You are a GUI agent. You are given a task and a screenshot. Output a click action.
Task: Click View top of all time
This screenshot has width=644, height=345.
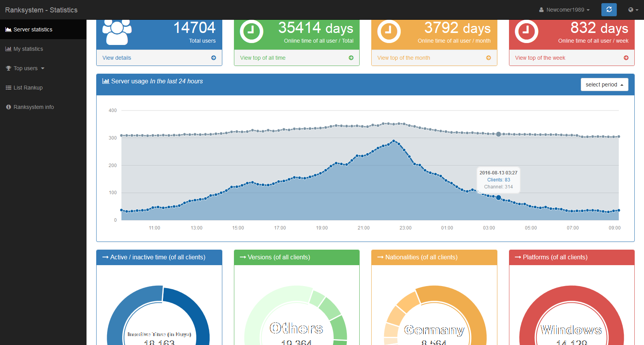(263, 58)
